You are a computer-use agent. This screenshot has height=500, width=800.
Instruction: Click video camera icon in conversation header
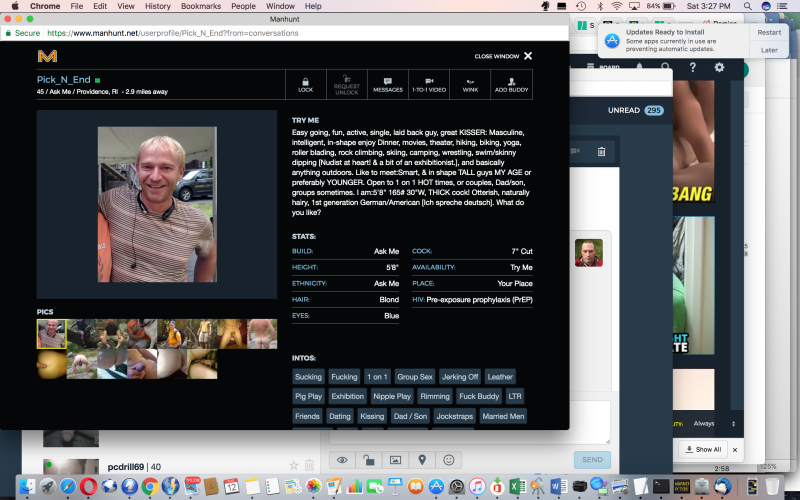pos(576,151)
